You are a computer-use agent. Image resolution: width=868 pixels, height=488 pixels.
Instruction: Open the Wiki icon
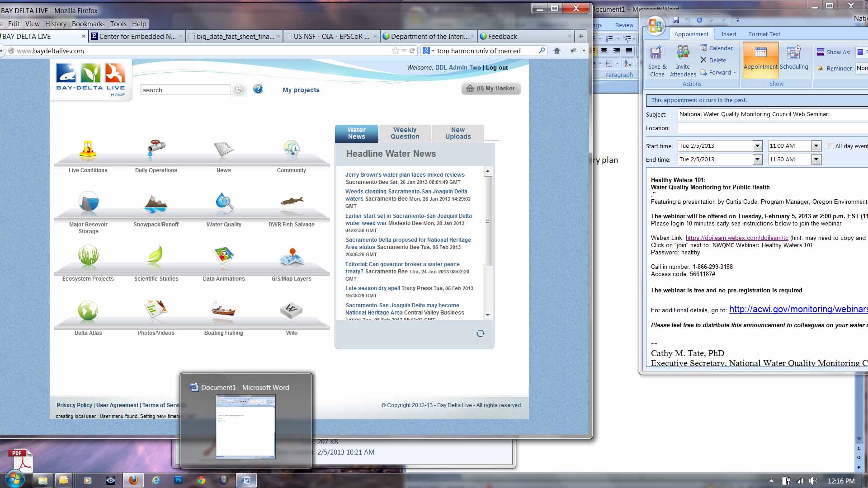pos(291,310)
